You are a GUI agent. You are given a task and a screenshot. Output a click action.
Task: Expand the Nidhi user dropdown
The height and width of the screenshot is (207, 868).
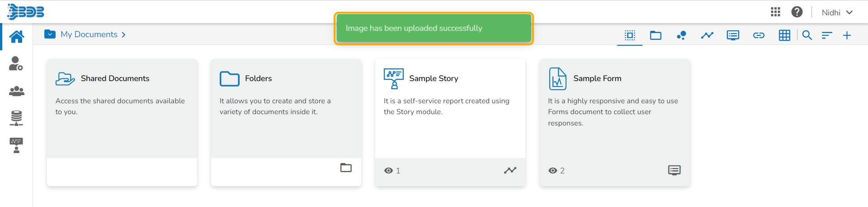tap(837, 13)
